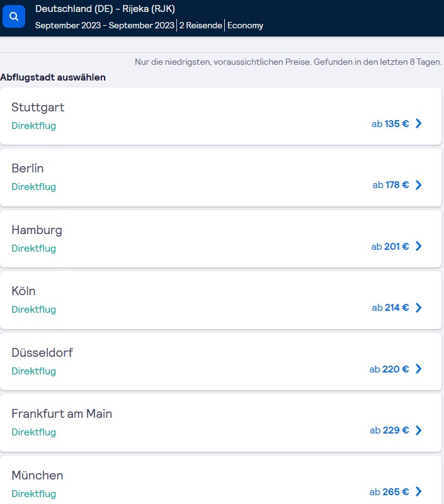
Task: Click the 'ab 178 €' price
Action: (390, 185)
